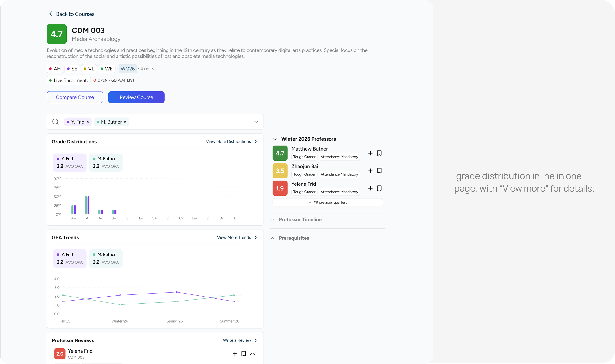Expand the previous quarters list

tap(328, 202)
